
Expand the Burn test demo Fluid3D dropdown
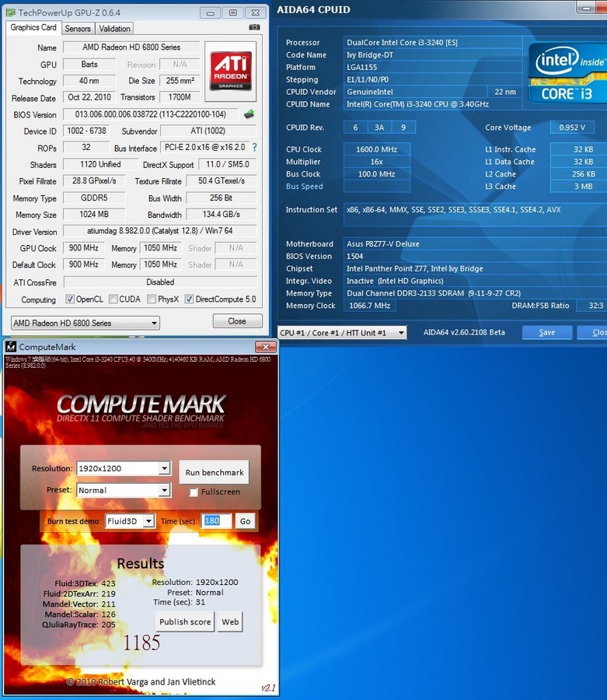pyautogui.click(x=148, y=521)
